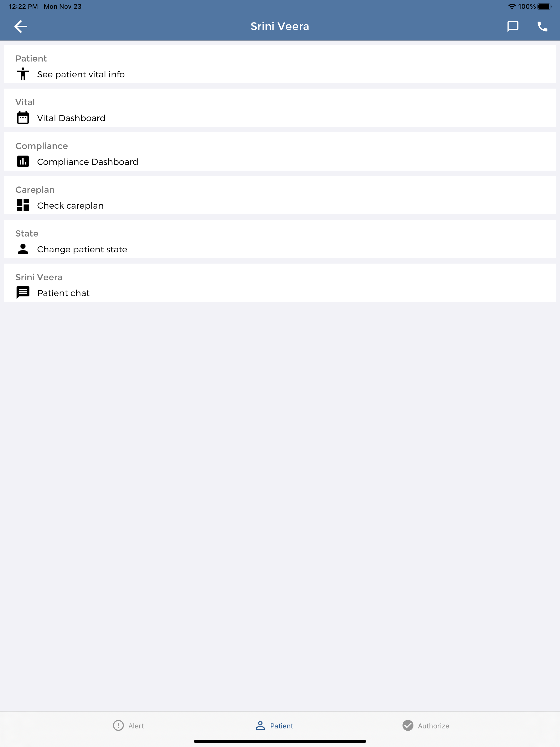Switch to the Authorize tab
This screenshot has height=747, width=560.
(425, 725)
